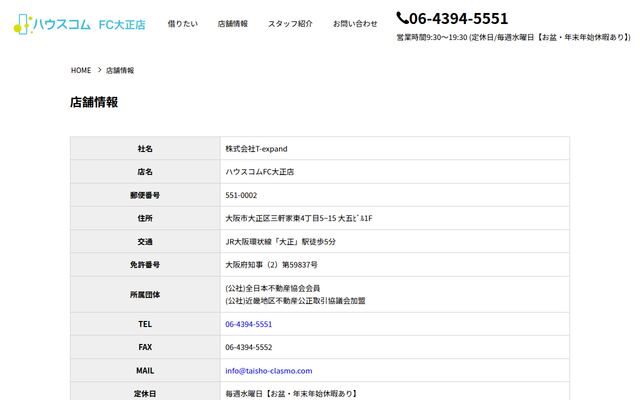640x400 pixels.
Task: Select license number 大阪府知事（2）第59837号
Action: click(271, 265)
